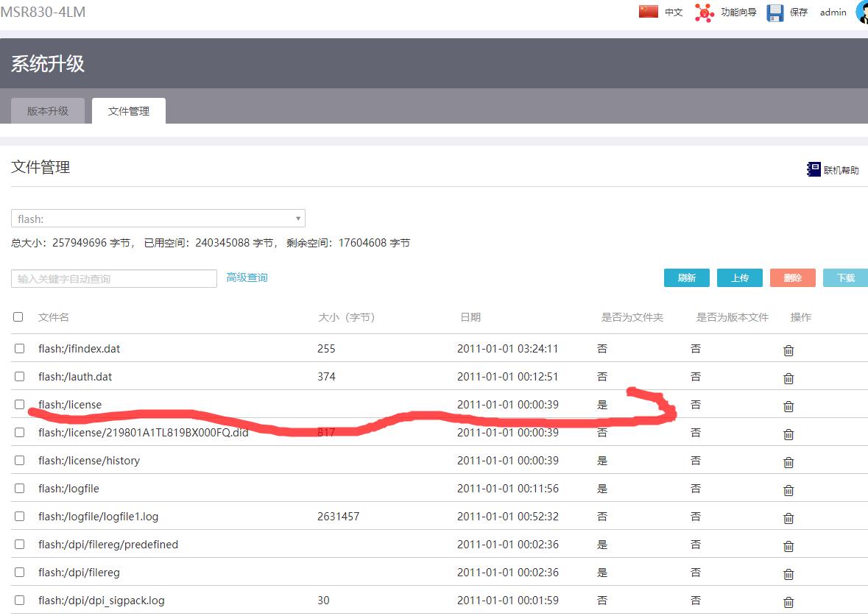Open the flash: storage dropdown
The height and width of the screenshot is (616, 868).
pos(158,219)
